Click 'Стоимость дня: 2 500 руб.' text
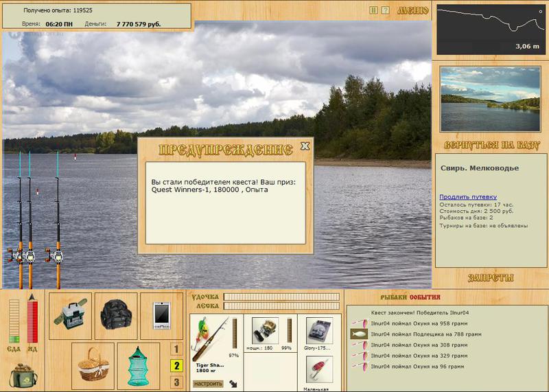The height and width of the screenshot is (392, 549). pyautogui.click(x=476, y=211)
